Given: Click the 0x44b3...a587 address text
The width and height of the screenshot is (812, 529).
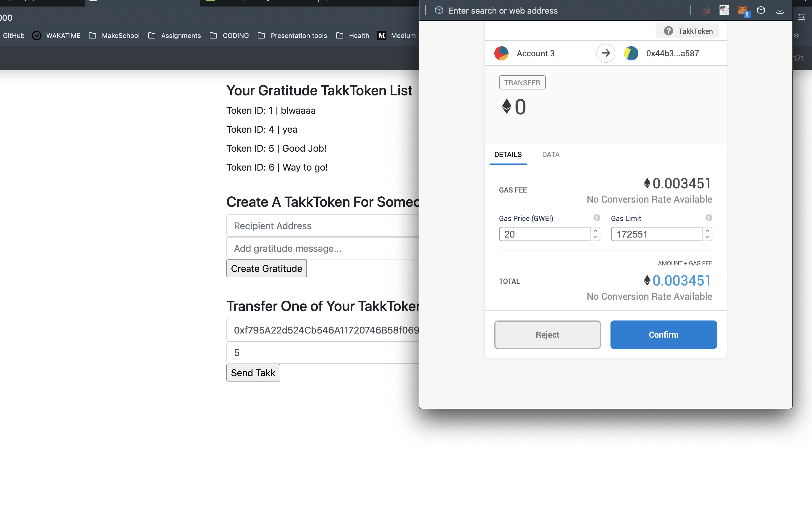Looking at the screenshot, I should [x=672, y=53].
